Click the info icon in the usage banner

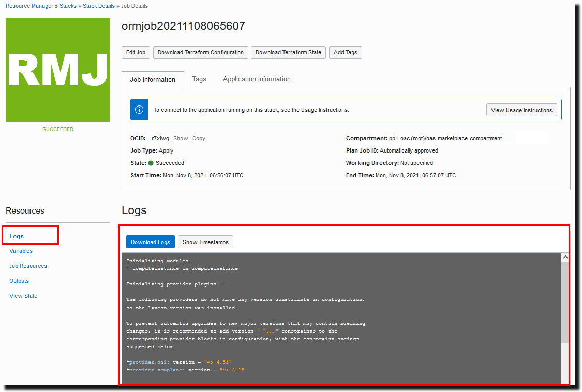tap(139, 110)
